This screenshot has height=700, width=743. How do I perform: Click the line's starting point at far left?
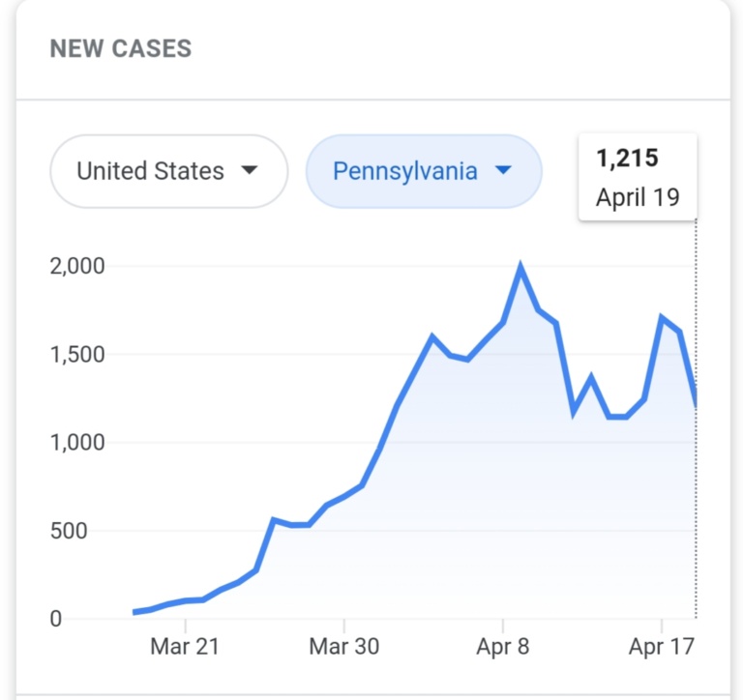(x=134, y=612)
